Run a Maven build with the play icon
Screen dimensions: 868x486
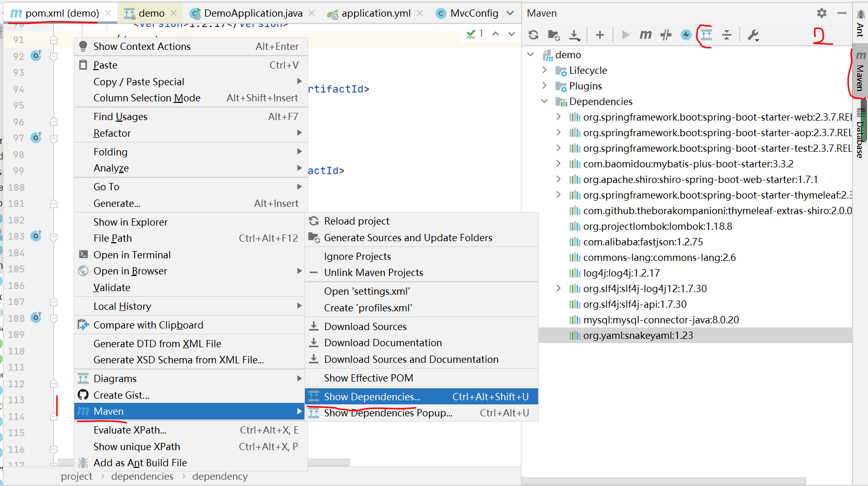[x=625, y=34]
